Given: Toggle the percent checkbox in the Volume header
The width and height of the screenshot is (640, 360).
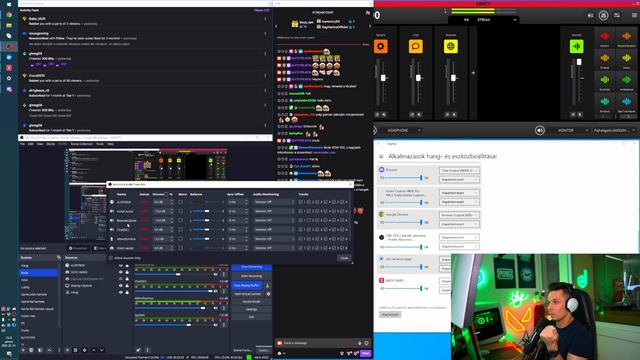Looking at the screenshot, I should [x=166, y=194].
